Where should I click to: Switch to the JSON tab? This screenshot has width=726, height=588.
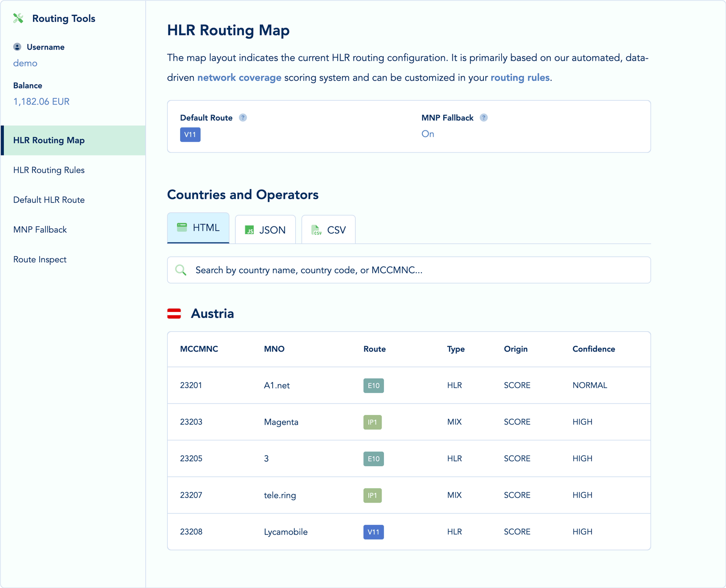coord(266,230)
